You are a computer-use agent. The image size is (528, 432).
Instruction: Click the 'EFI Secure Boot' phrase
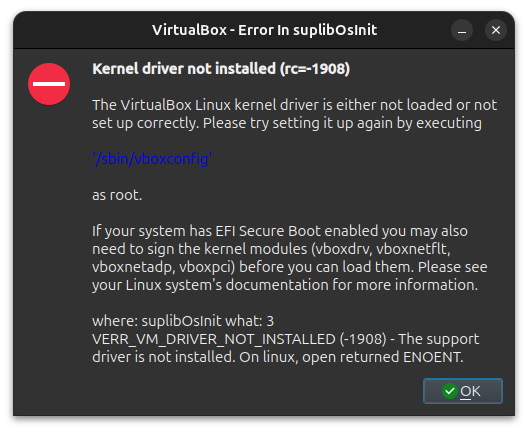click(268, 231)
